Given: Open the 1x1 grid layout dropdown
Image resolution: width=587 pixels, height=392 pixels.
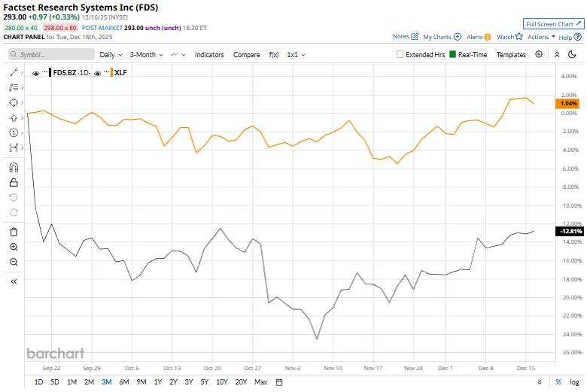Looking at the screenshot, I should [x=296, y=55].
